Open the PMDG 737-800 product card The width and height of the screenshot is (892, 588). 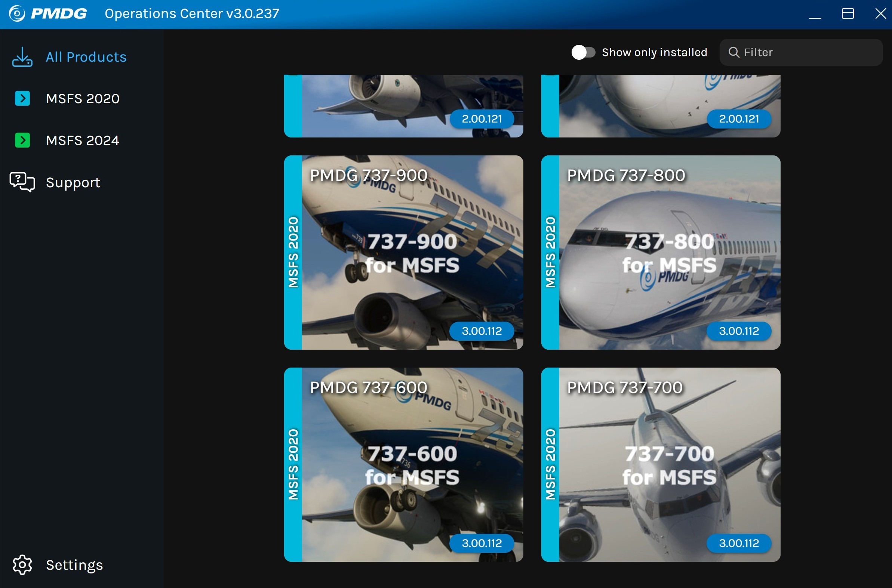[x=669, y=253]
